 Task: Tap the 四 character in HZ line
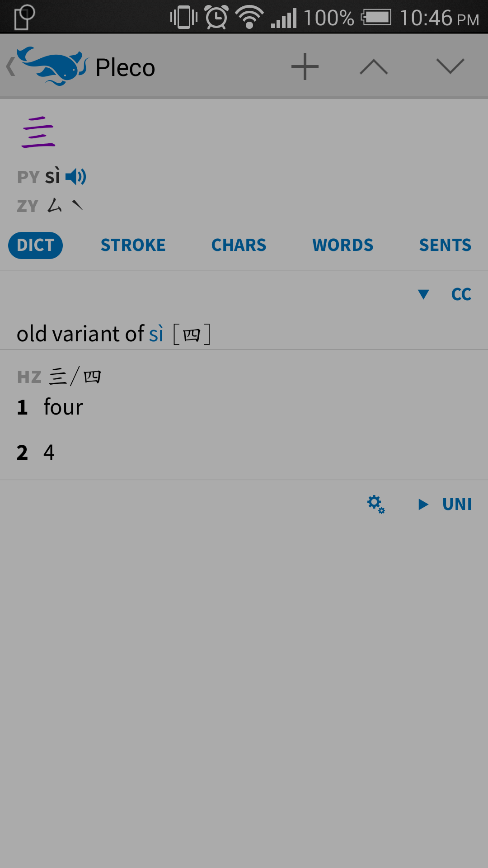(x=92, y=376)
